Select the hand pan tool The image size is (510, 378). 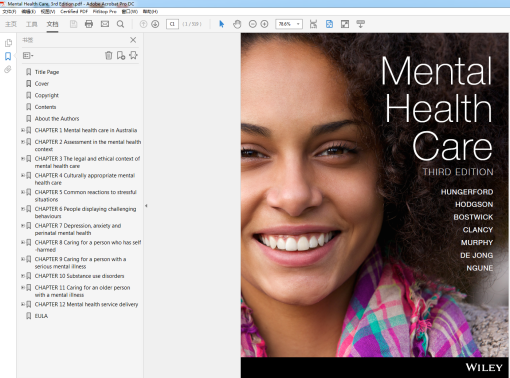[x=237, y=24]
